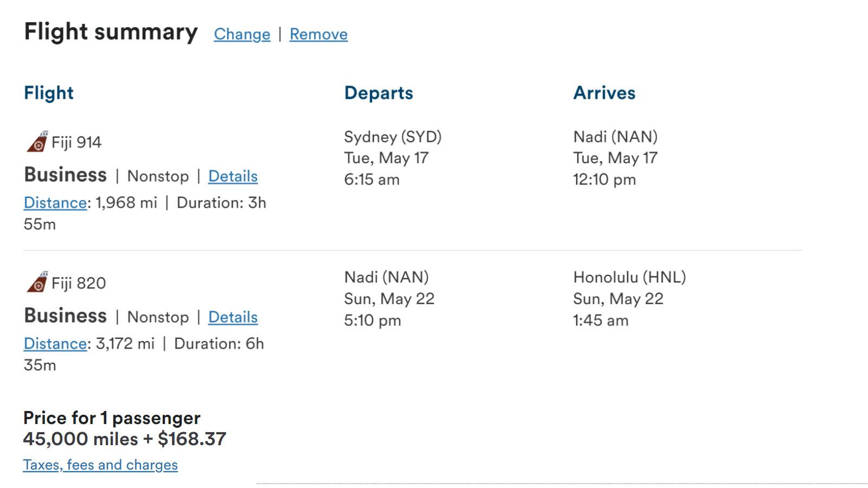Click the Fiji 914 flight number text
Screen dimensions: 868x488
tap(76, 143)
